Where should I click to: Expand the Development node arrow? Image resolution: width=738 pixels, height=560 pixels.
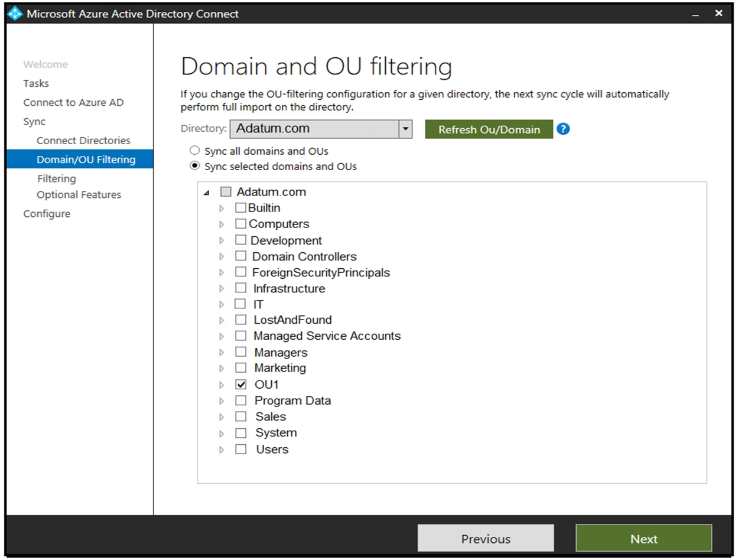pos(222,240)
